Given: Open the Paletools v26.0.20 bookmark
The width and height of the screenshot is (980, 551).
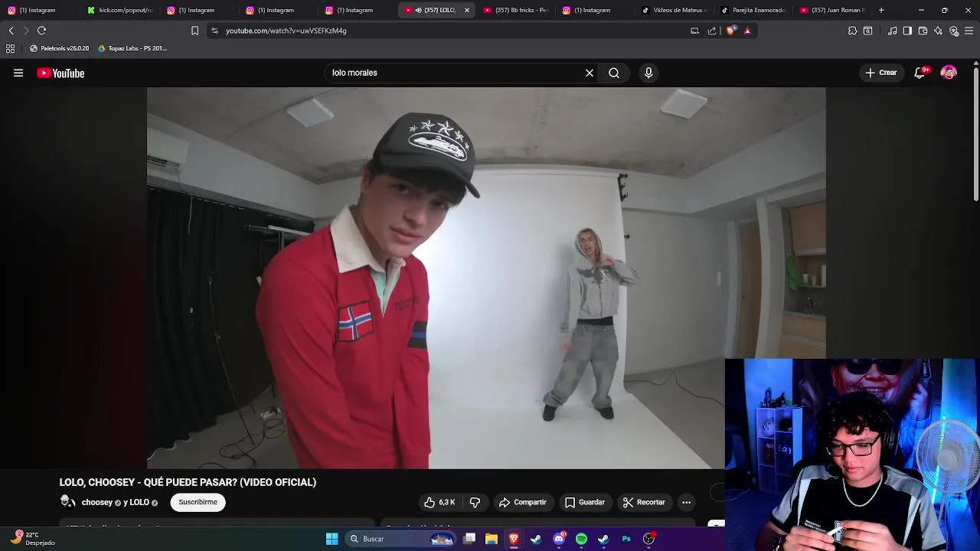Looking at the screenshot, I should [x=60, y=48].
